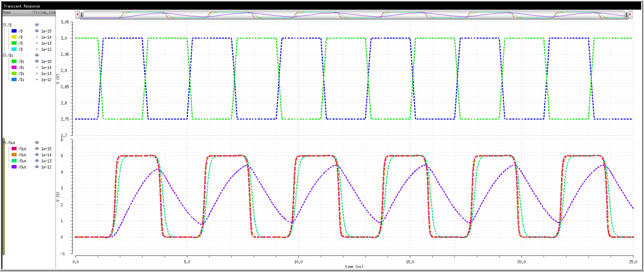
Task: Collapse the /Di signal tree group
Action: (x=5, y=55)
